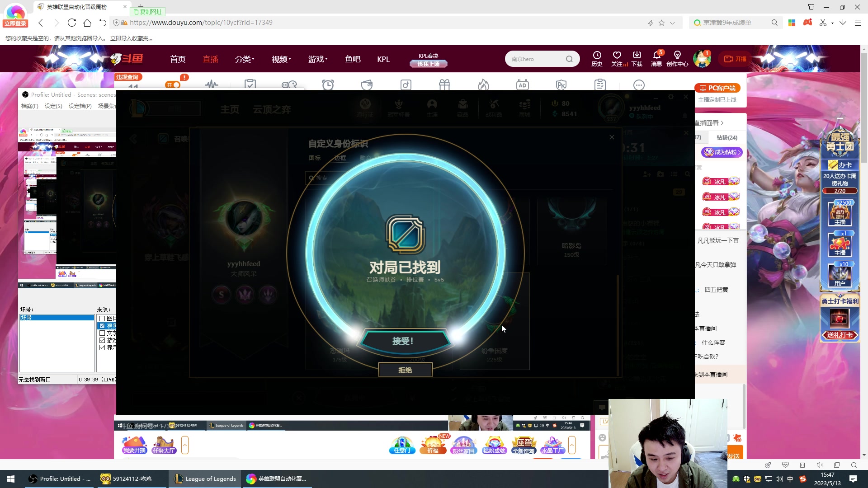The image size is (868, 488).
Task: Switch to the 钻粉(24) tab
Action: (x=726, y=137)
